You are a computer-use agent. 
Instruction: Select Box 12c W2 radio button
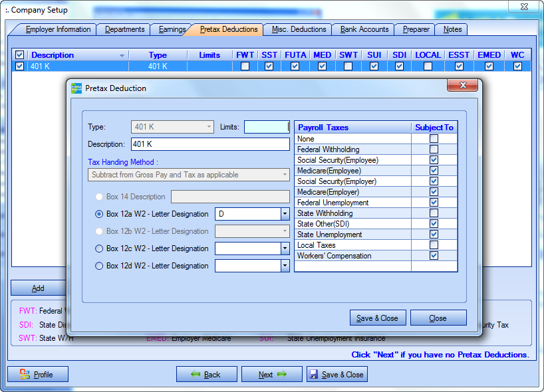pos(100,248)
